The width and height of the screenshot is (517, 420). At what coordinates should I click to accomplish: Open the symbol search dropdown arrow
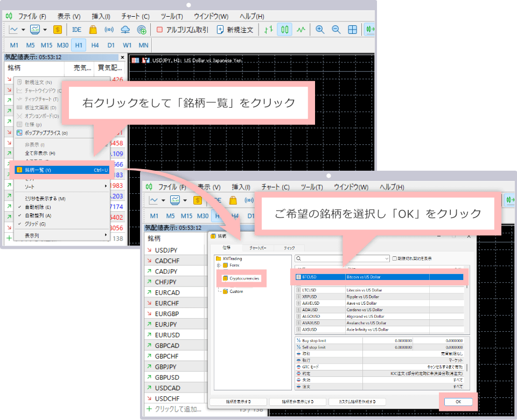click(x=387, y=258)
